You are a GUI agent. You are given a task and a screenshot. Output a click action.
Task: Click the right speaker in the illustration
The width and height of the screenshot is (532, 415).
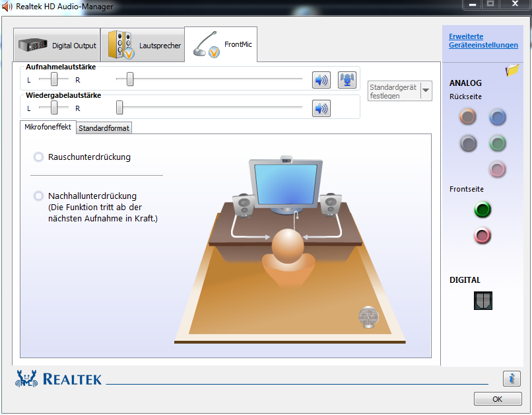[x=331, y=205]
